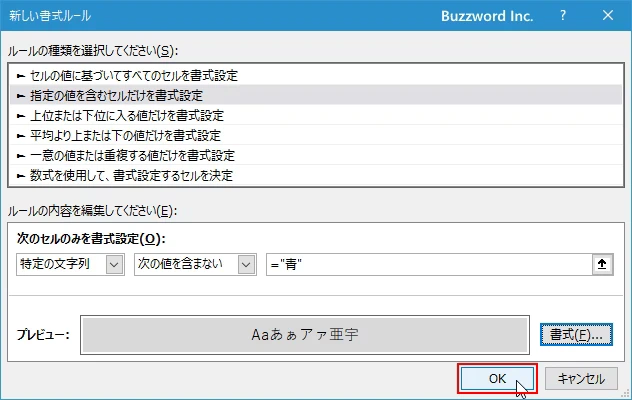The width and height of the screenshot is (632, 400).
Task: Click the preview box showing Aaあぁアァ亜宇
Action: click(305, 335)
